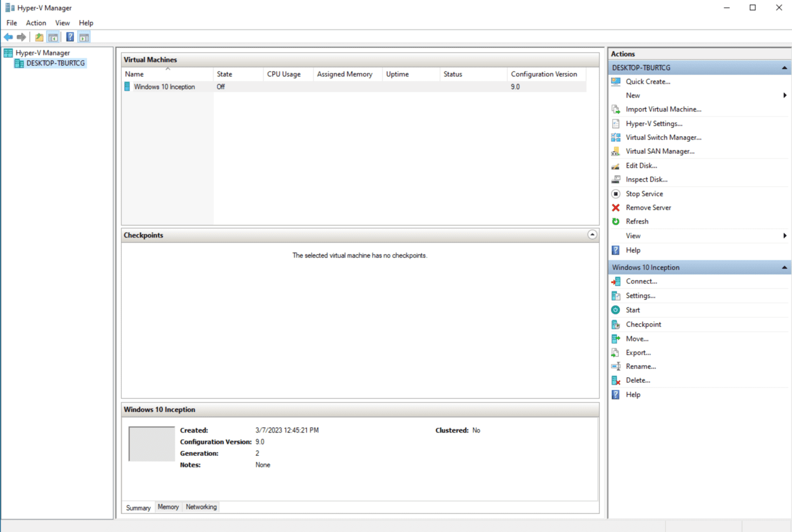Toggle the Action pane visibility
Screen dimensions: 792x532
(x=84, y=37)
